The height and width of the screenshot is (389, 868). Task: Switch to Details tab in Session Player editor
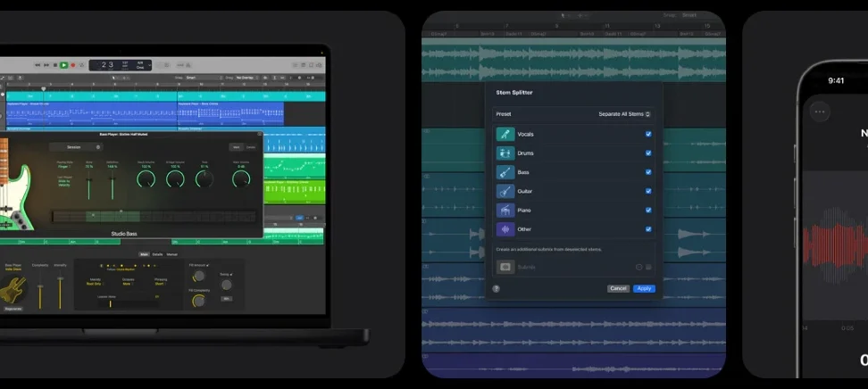pyautogui.click(x=158, y=254)
